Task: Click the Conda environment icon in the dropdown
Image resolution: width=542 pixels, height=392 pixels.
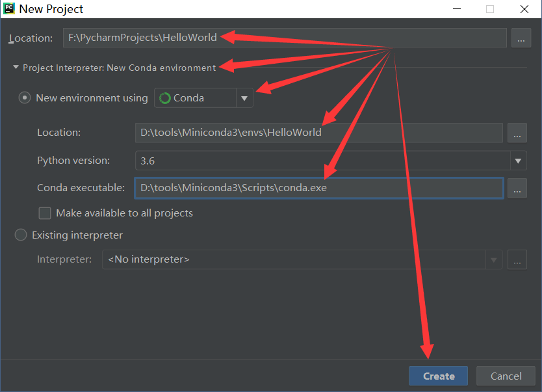Action: (x=163, y=98)
